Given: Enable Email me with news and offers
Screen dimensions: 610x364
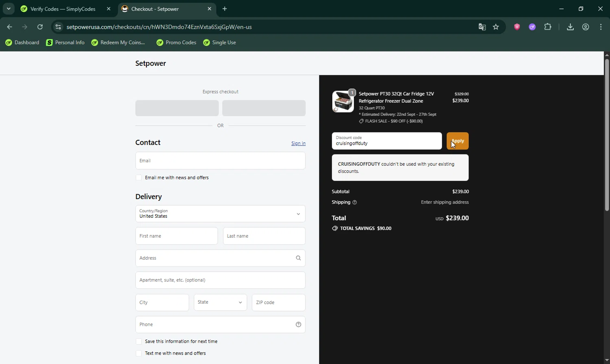Looking at the screenshot, I should click(x=139, y=178).
